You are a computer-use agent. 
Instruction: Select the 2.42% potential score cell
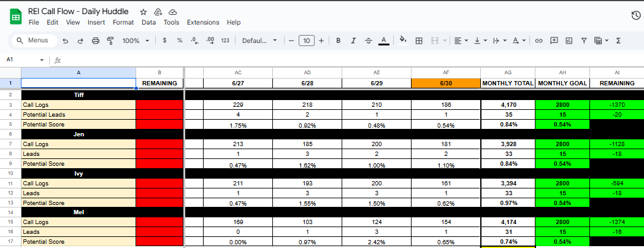(x=376, y=242)
